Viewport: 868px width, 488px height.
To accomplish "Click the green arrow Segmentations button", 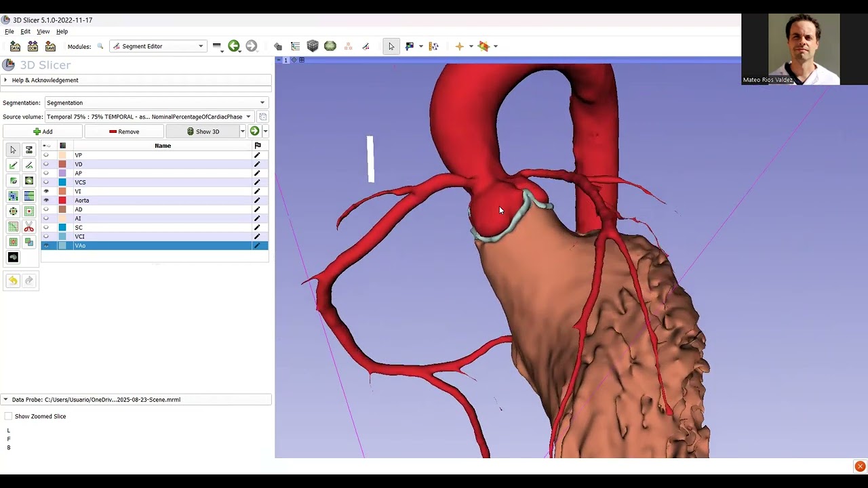I will (254, 131).
